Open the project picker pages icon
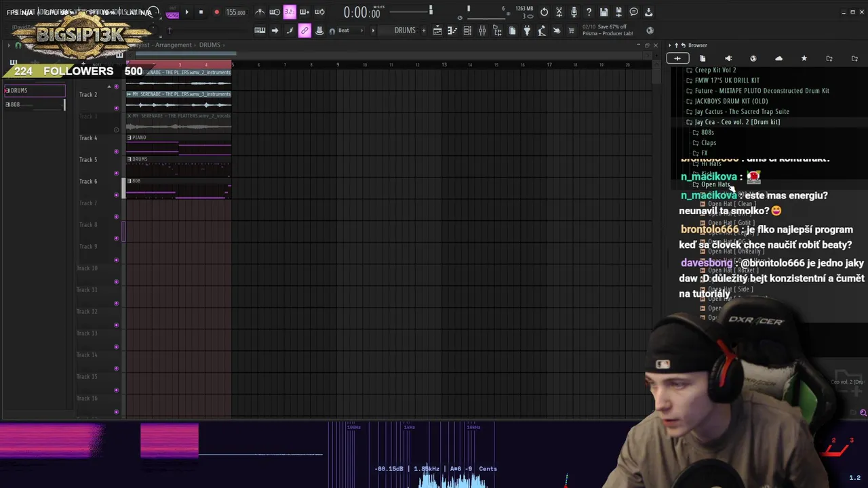The image size is (868, 488). pyautogui.click(x=512, y=30)
